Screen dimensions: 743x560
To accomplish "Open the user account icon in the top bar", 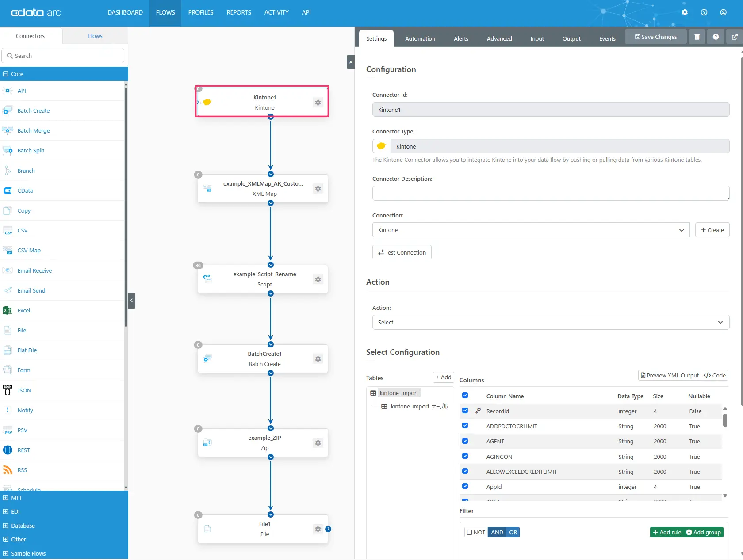I will tap(723, 12).
